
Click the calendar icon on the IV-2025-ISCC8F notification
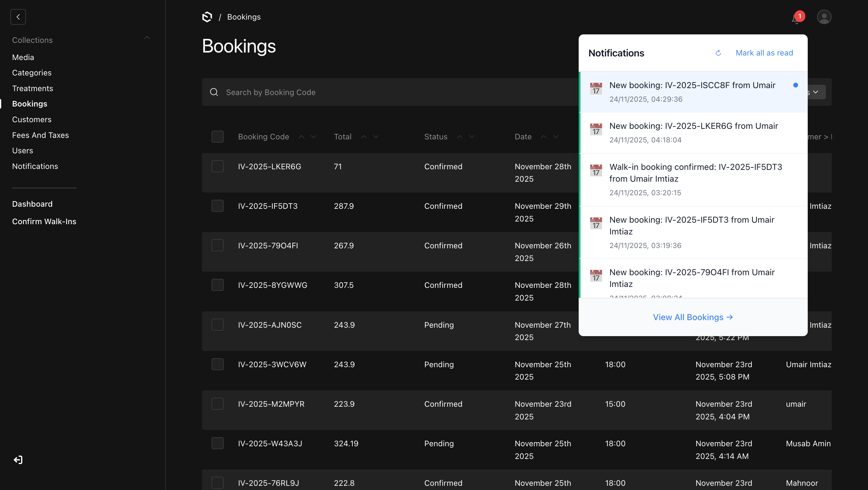pyautogui.click(x=596, y=88)
